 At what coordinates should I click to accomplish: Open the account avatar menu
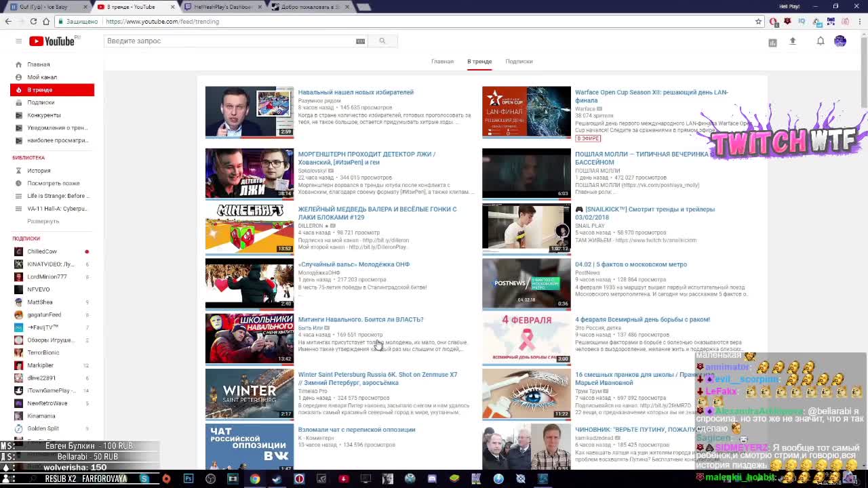point(840,41)
